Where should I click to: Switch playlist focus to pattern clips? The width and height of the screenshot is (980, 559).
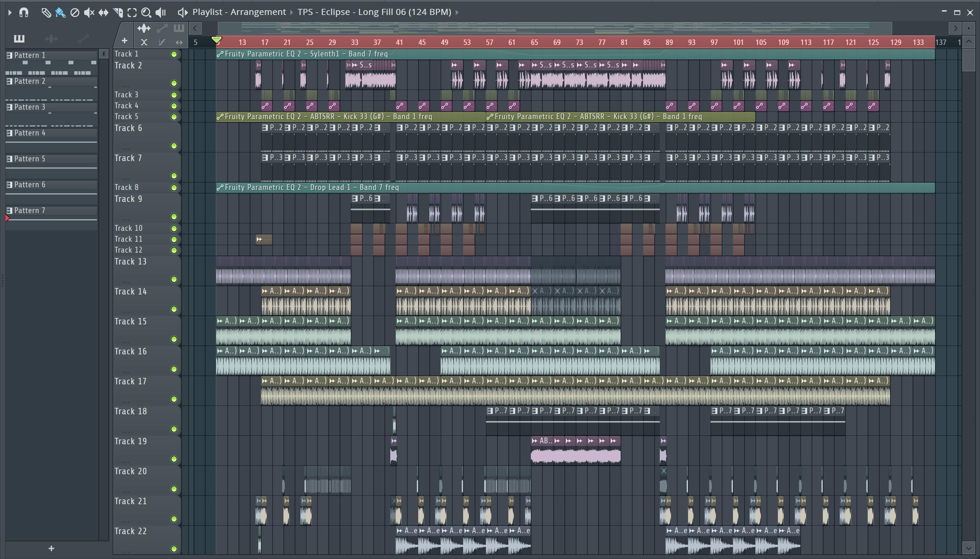tap(179, 28)
